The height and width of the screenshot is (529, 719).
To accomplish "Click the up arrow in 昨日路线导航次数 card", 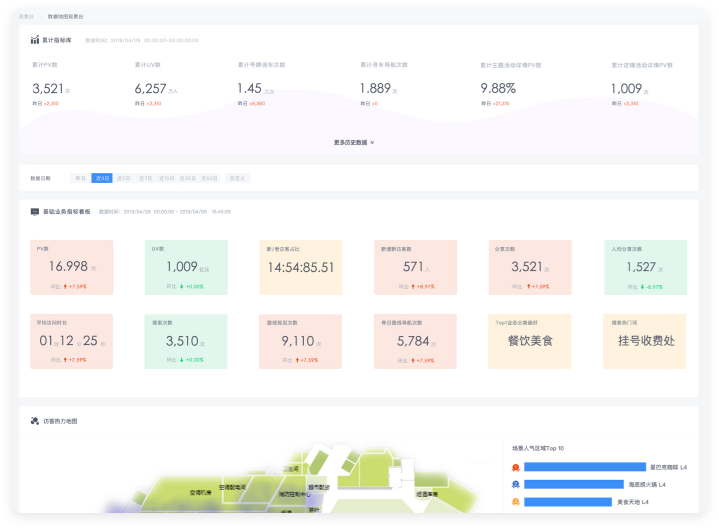I will [x=413, y=360].
